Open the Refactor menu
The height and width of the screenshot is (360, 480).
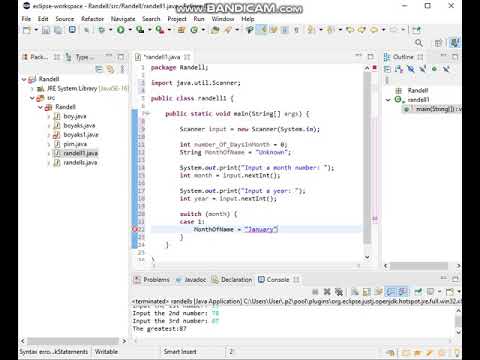coord(92,19)
